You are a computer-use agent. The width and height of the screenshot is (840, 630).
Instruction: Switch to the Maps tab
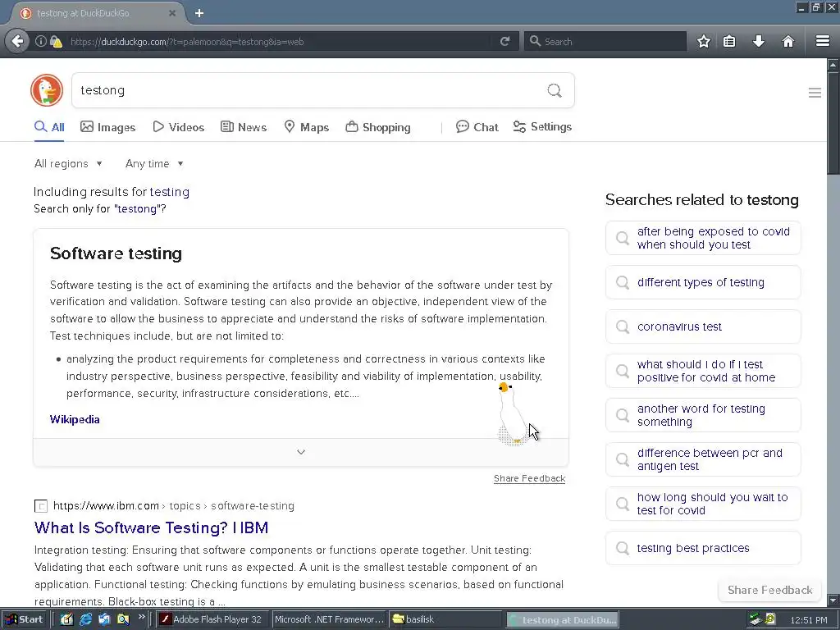click(307, 127)
